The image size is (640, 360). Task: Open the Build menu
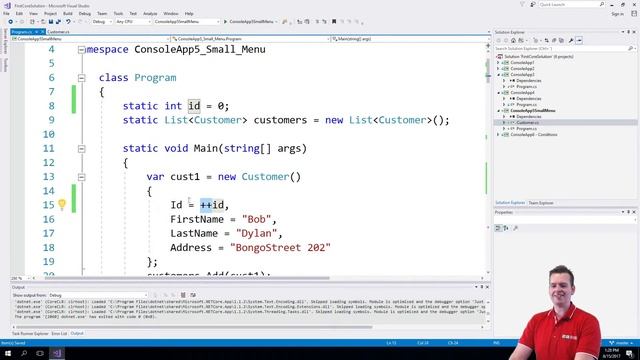tap(68, 13)
